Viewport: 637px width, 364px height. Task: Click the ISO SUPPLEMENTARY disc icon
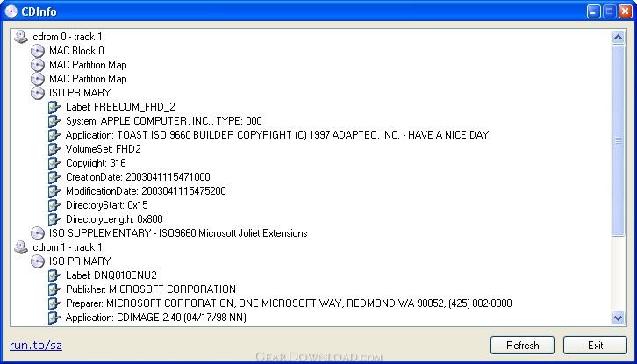(38, 233)
